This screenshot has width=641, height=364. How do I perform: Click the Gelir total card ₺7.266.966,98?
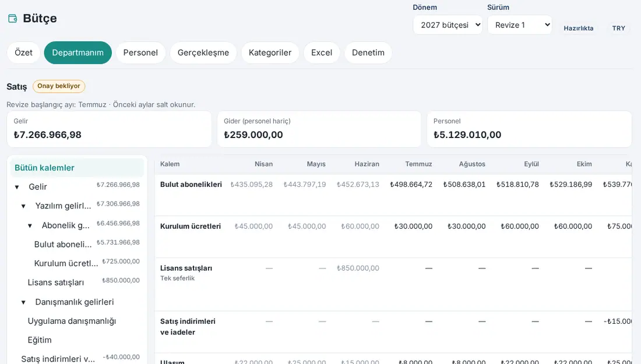[109, 129]
